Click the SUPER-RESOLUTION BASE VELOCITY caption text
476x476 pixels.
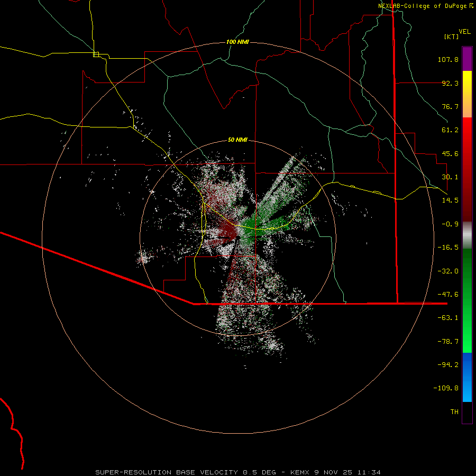coord(167,472)
